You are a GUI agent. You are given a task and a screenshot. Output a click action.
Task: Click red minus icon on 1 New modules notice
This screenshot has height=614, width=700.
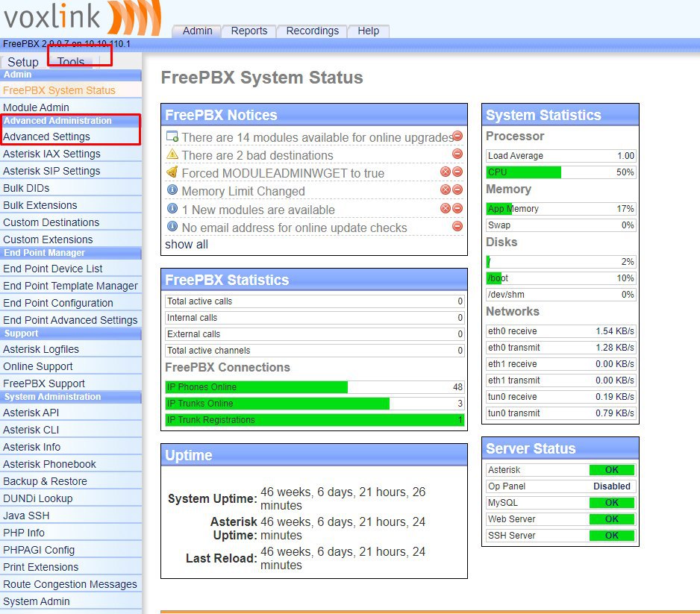click(x=457, y=208)
